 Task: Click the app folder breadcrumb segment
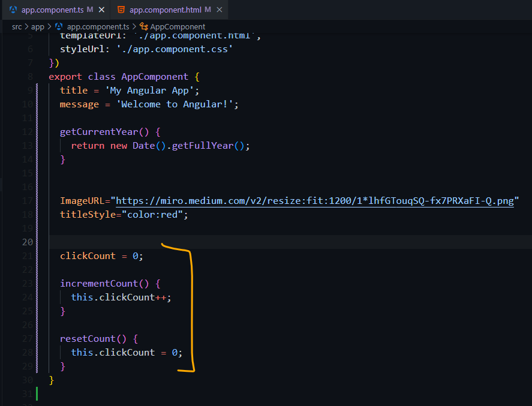click(x=38, y=27)
